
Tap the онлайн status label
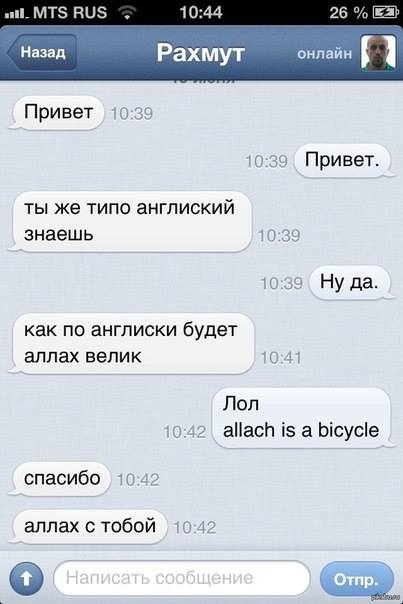324,53
